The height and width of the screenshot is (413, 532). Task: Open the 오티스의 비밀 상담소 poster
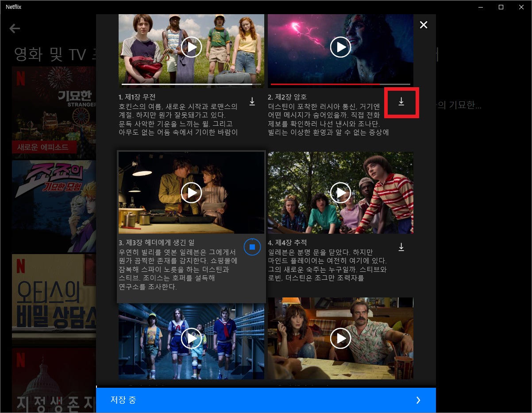(x=54, y=300)
